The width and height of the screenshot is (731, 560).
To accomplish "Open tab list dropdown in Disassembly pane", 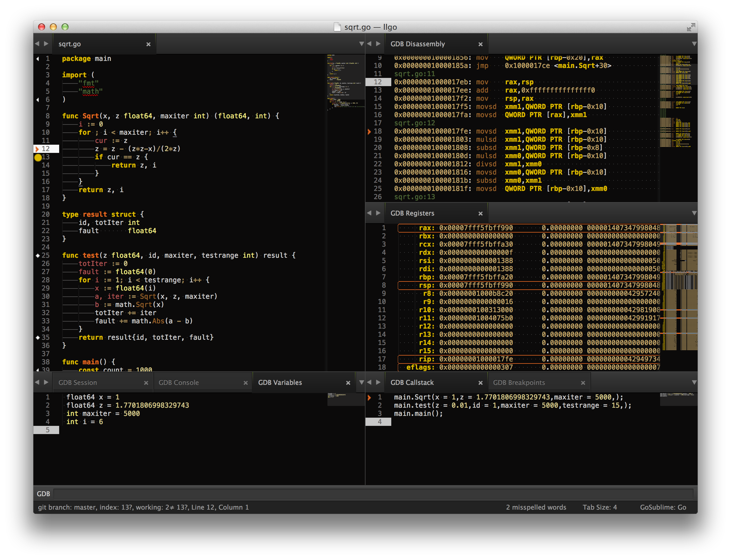I will [694, 44].
